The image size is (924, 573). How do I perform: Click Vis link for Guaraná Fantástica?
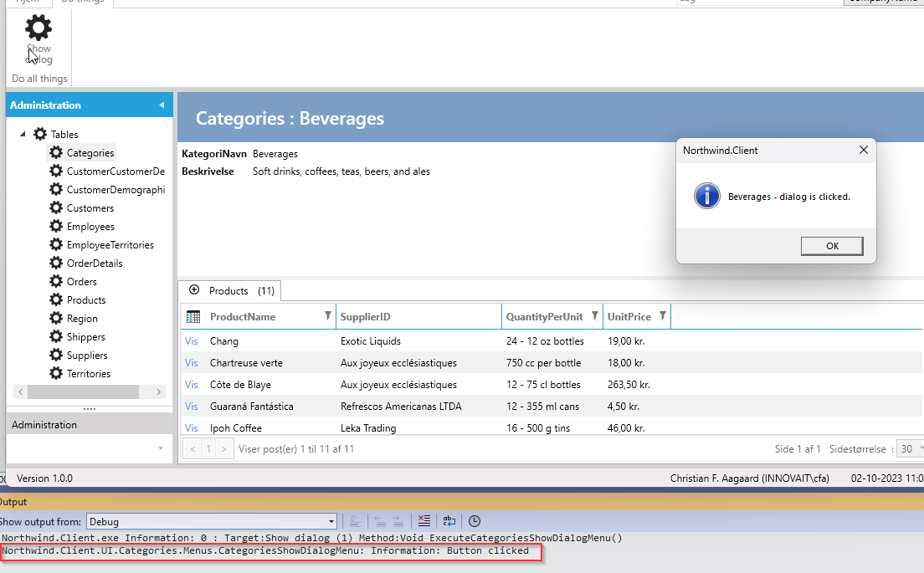tap(192, 407)
